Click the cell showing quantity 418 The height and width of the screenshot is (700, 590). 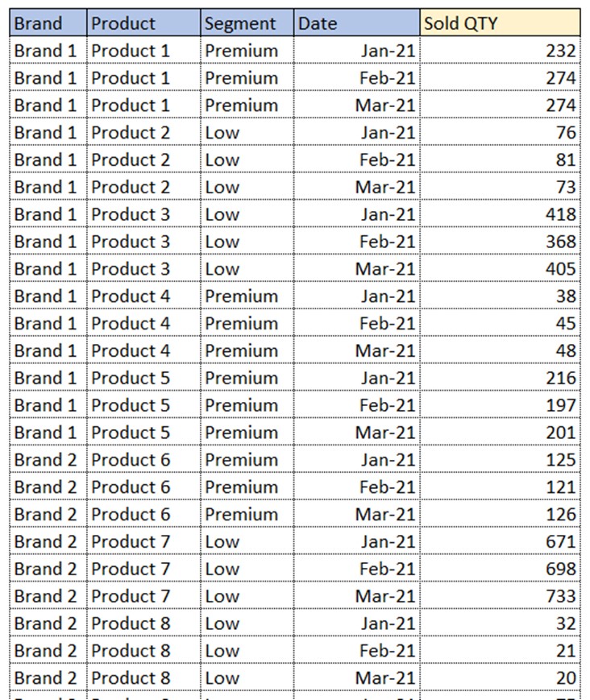tap(501, 213)
